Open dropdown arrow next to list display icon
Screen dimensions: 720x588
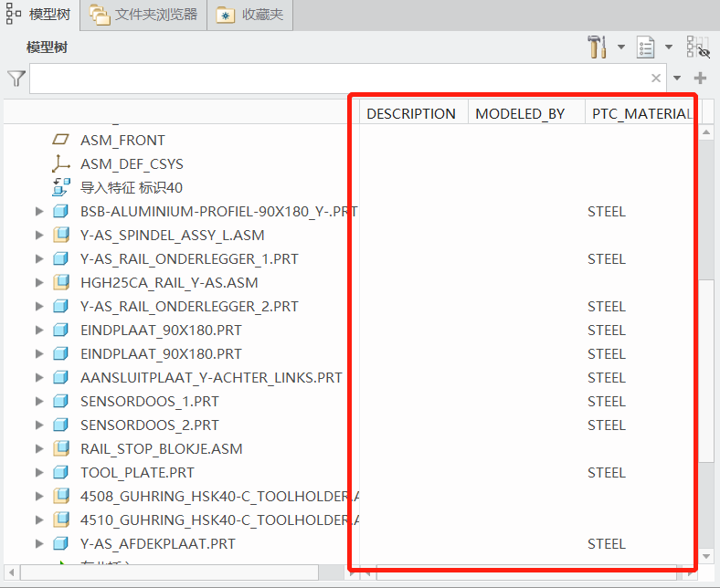coord(669,47)
